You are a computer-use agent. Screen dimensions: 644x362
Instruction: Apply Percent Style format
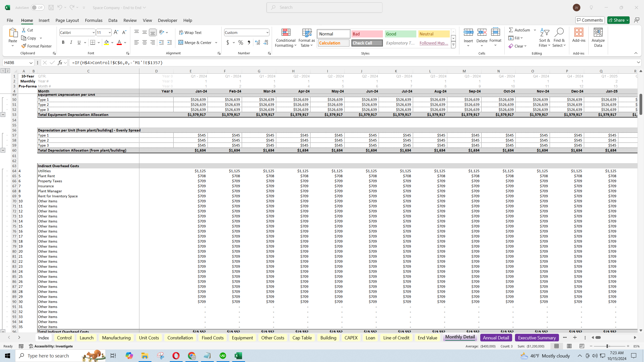[x=241, y=42]
